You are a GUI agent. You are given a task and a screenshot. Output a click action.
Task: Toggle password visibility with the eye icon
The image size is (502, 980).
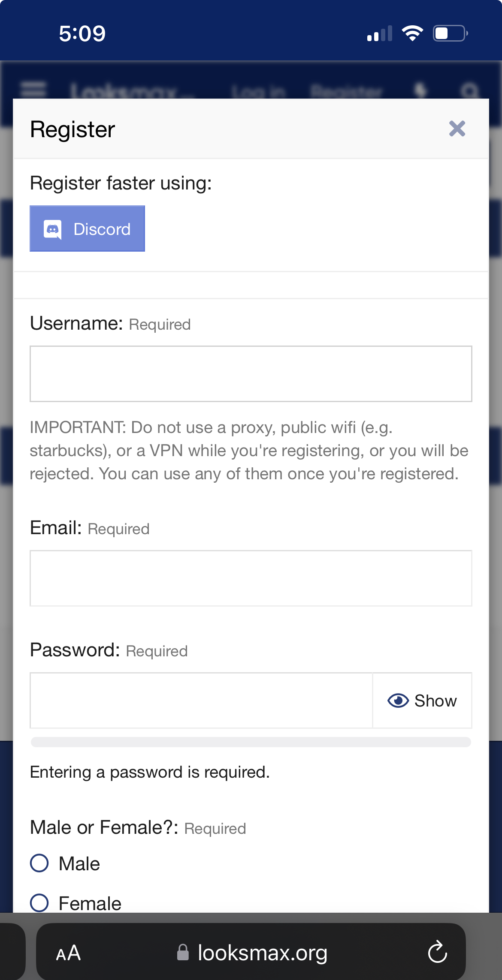[x=398, y=700]
